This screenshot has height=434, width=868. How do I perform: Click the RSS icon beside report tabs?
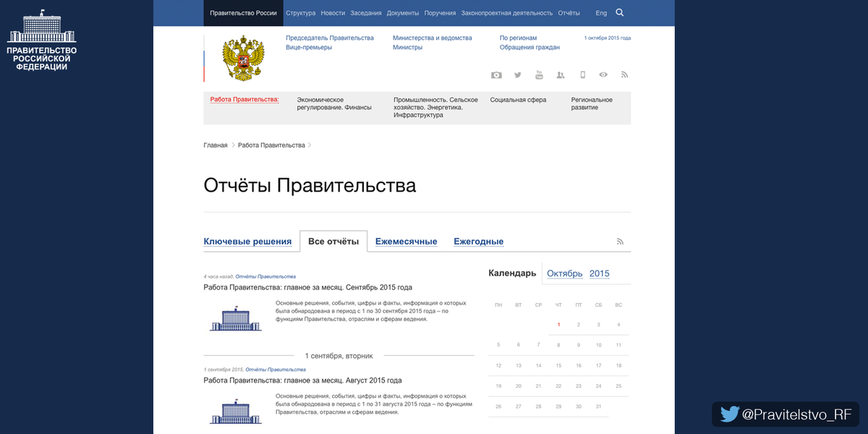point(620,242)
